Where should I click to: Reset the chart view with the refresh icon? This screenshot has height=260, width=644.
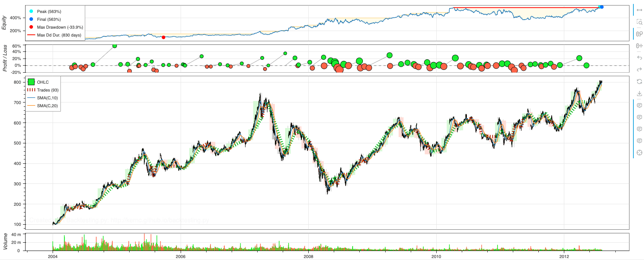pos(639,82)
